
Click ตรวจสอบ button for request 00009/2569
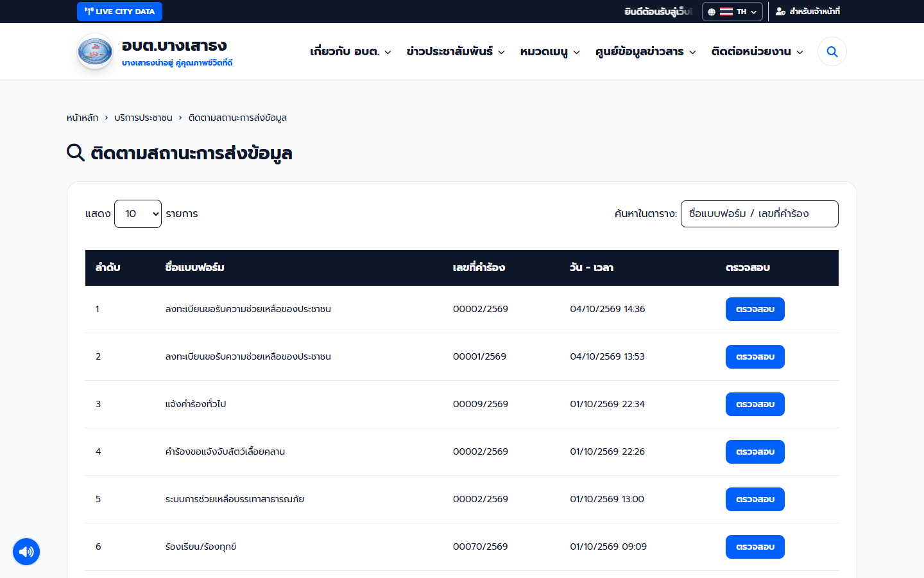pos(755,405)
